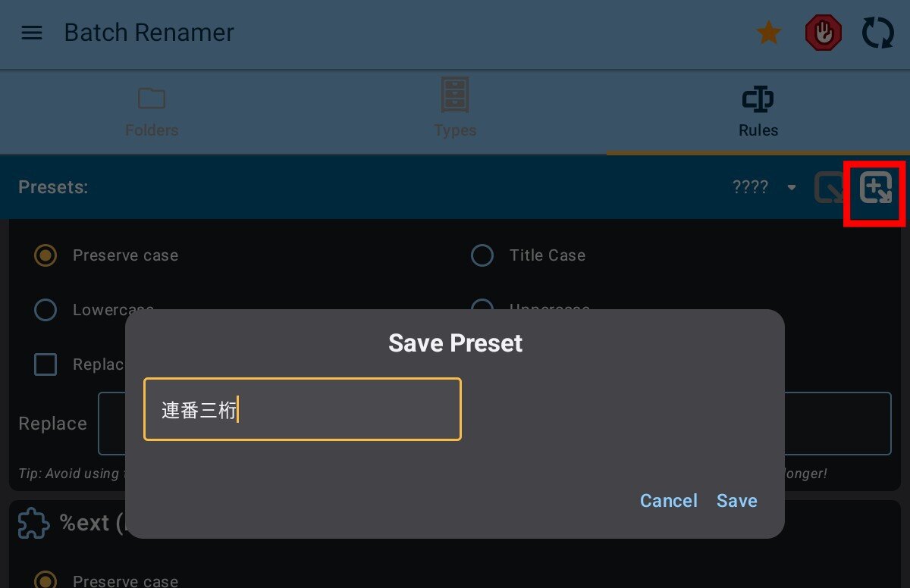Click the preset name text field

pyautogui.click(x=302, y=409)
